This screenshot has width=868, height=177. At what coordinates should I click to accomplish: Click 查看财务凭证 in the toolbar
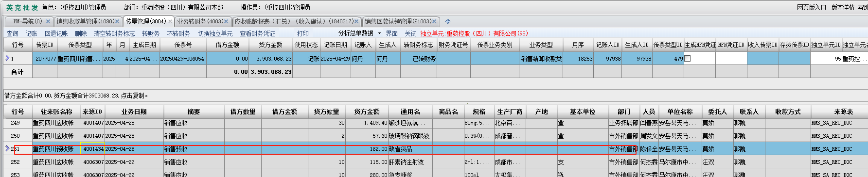257,33
